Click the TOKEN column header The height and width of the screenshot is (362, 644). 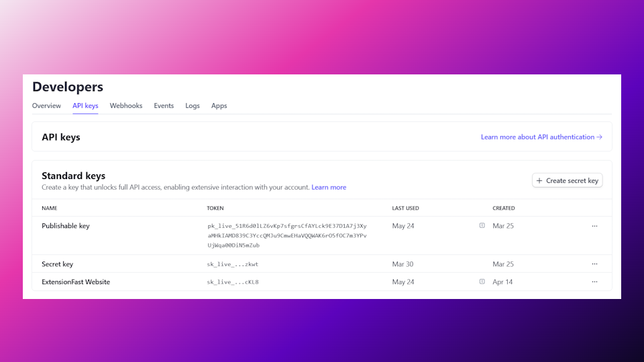pyautogui.click(x=215, y=208)
